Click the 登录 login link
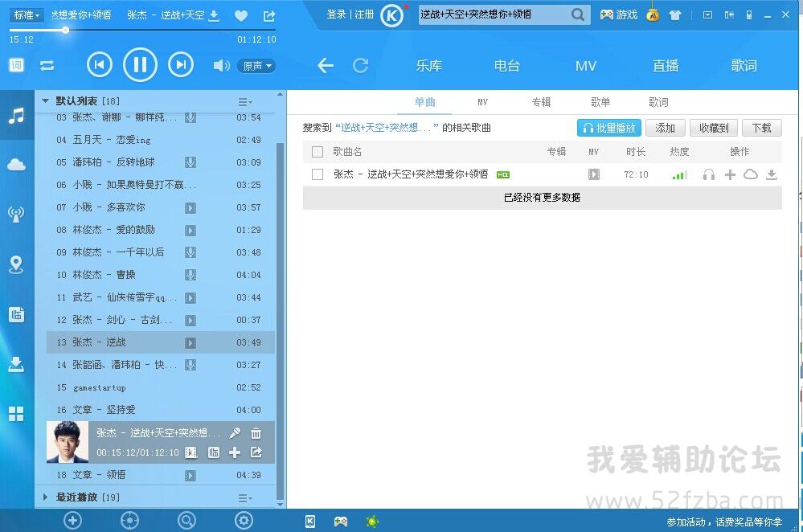Screen dimensions: 803x532 pos(337,14)
